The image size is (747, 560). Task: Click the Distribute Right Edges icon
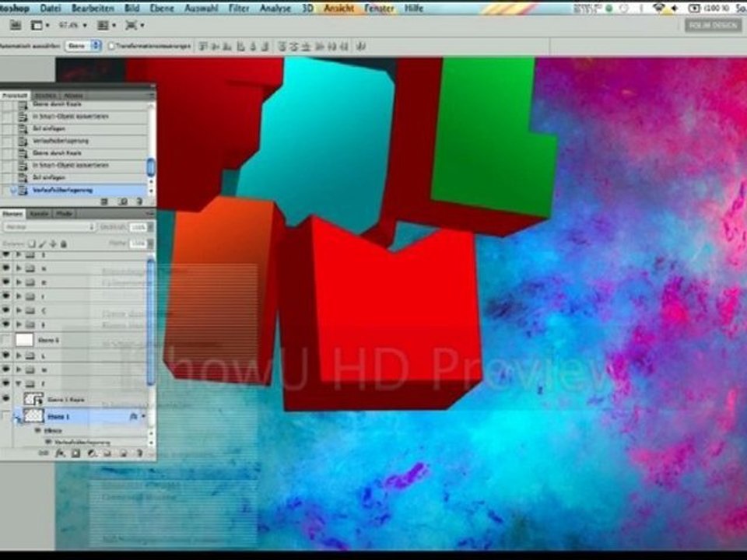[345, 46]
